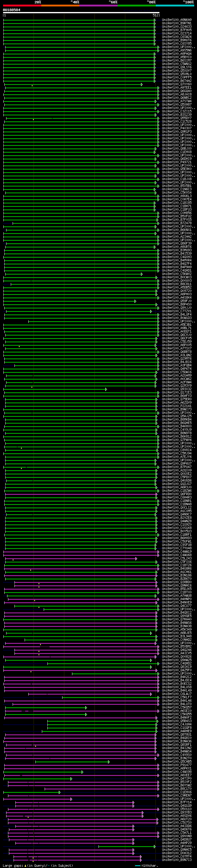Click the white query sequence bar
This screenshot has height=868, width=197.
(81, 12)
